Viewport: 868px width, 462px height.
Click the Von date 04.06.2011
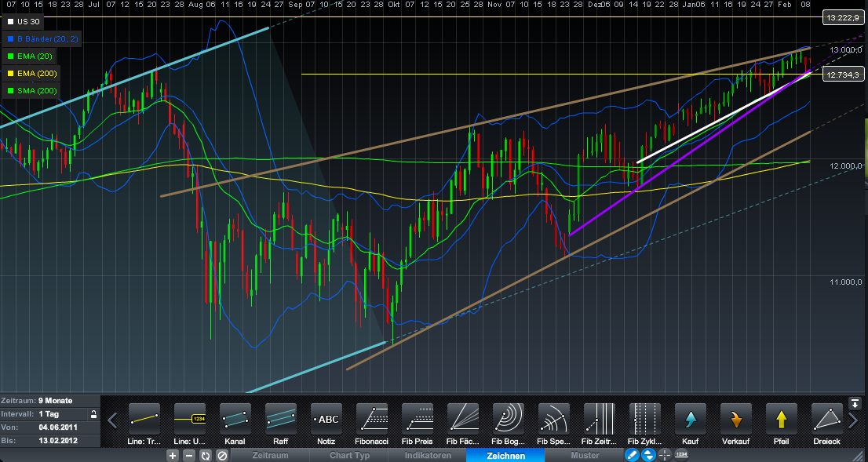click(58, 427)
